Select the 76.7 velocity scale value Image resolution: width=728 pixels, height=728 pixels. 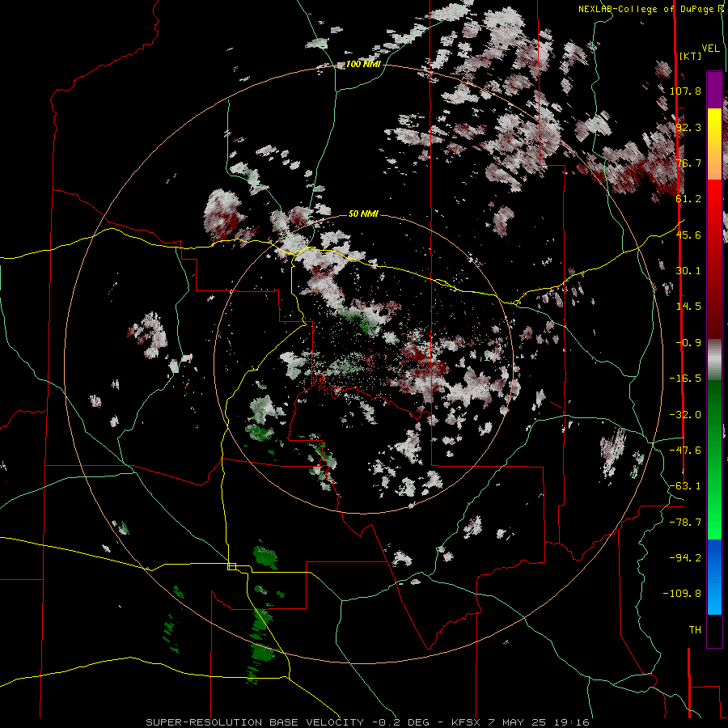688,163
